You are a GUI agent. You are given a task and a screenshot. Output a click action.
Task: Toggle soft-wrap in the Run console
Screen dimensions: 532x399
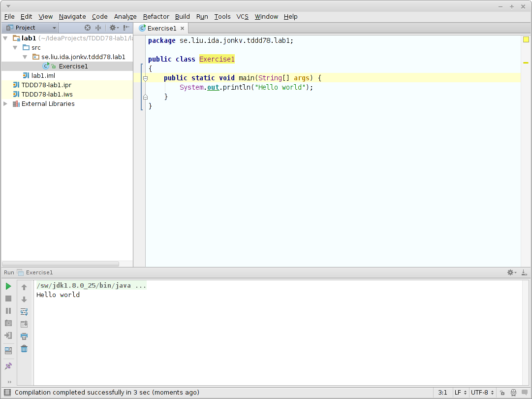(24, 312)
